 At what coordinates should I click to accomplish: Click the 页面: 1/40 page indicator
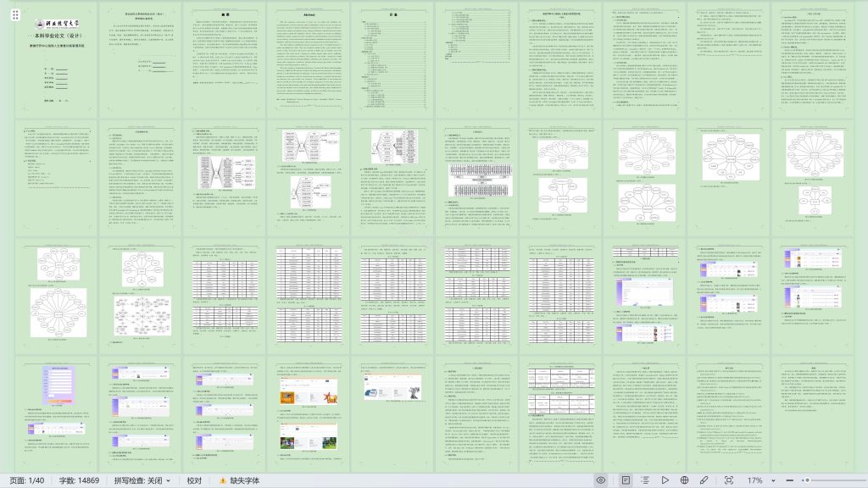click(26, 481)
